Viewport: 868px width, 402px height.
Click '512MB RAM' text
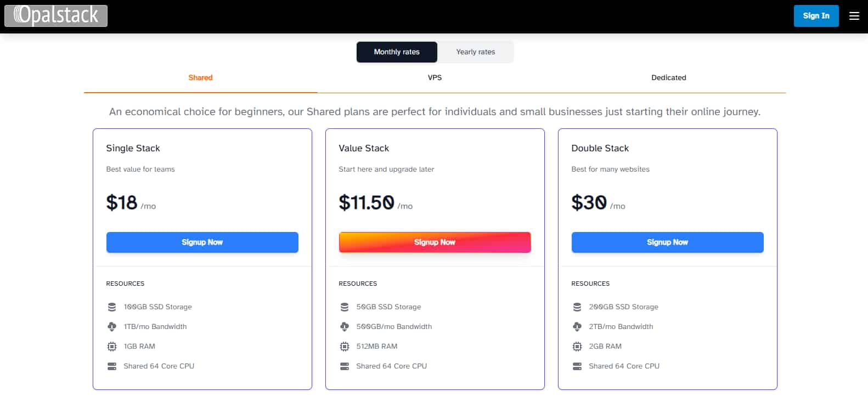377,347
